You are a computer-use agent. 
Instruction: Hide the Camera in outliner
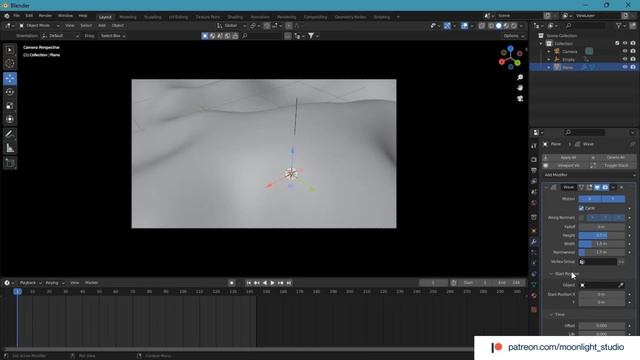[625, 51]
